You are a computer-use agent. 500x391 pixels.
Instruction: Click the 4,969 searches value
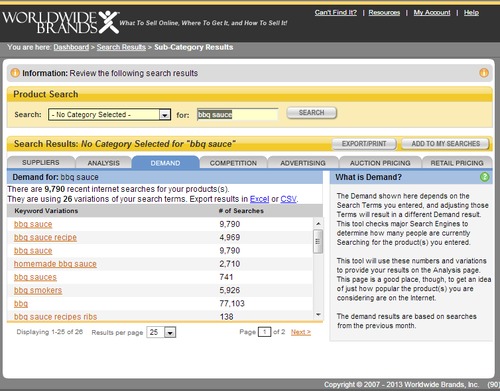click(230, 237)
